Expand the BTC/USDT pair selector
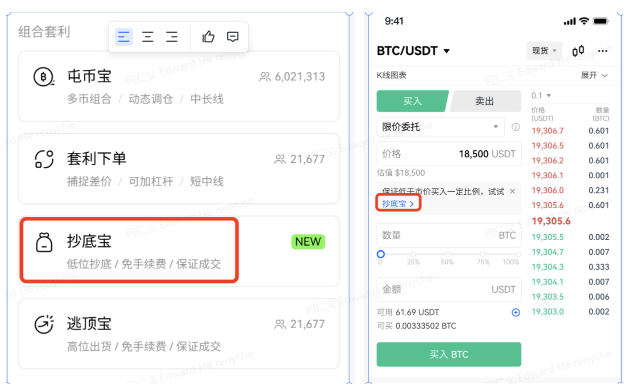 [413, 51]
